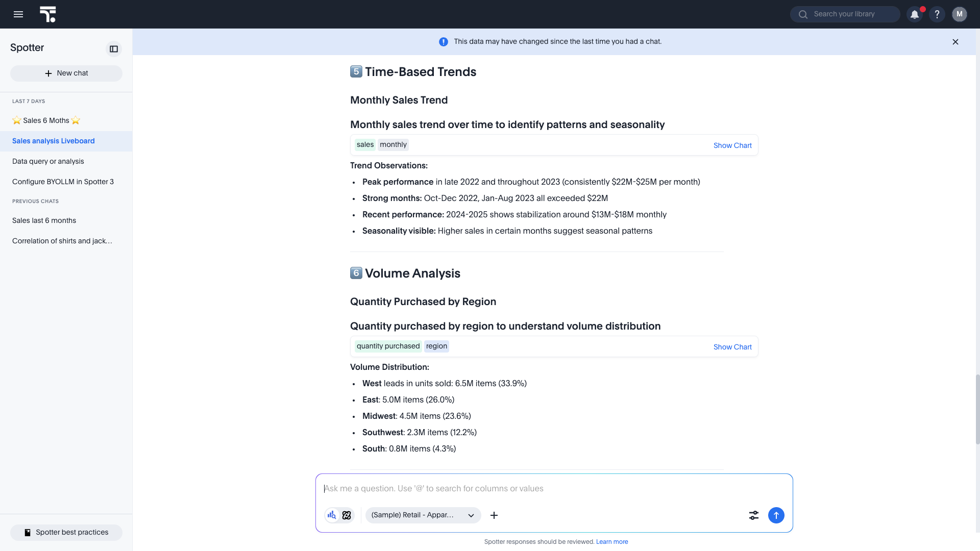This screenshot has width=980, height=551.
Task: Open the user profile avatar M
Action: (960, 14)
